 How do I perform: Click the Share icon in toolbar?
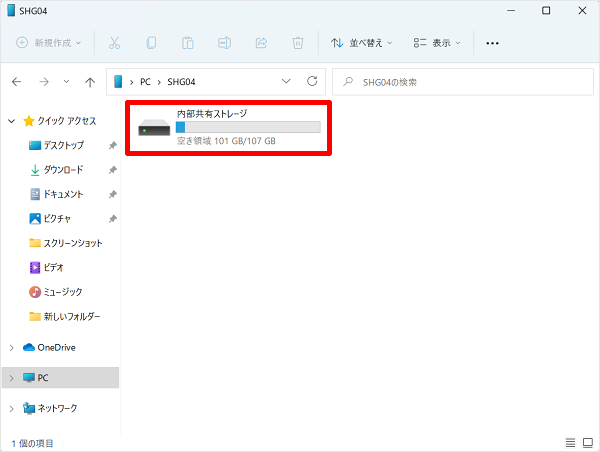click(x=261, y=44)
